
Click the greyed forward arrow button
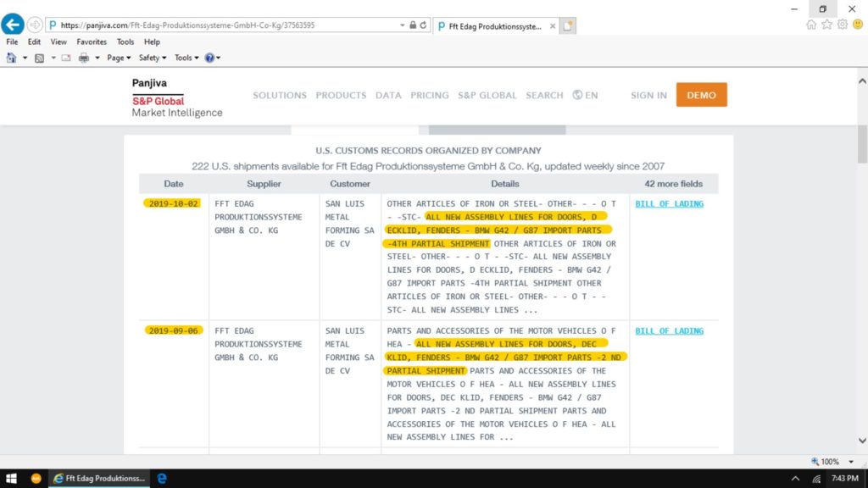tap(35, 25)
